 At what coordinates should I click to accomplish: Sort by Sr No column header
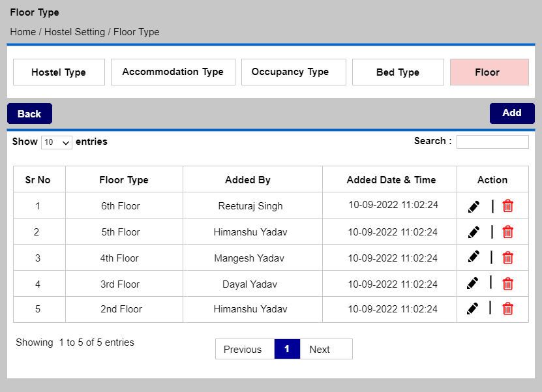pyautogui.click(x=39, y=179)
